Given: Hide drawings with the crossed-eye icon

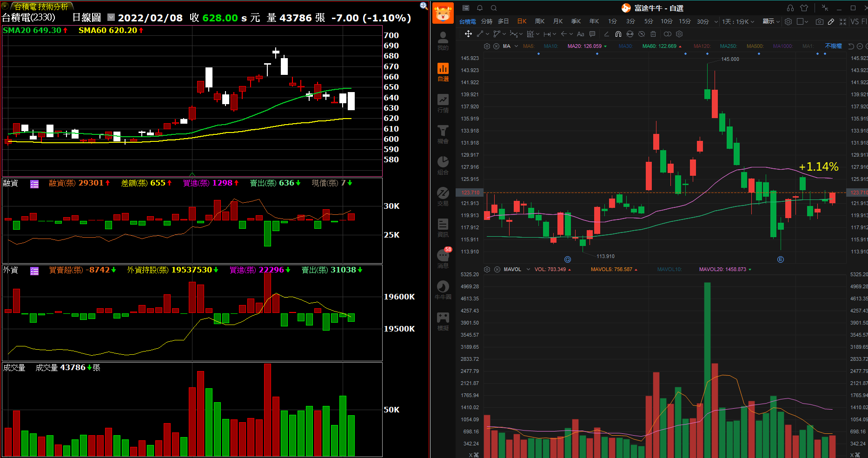Looking at the screenshot, I should (642, 34).
